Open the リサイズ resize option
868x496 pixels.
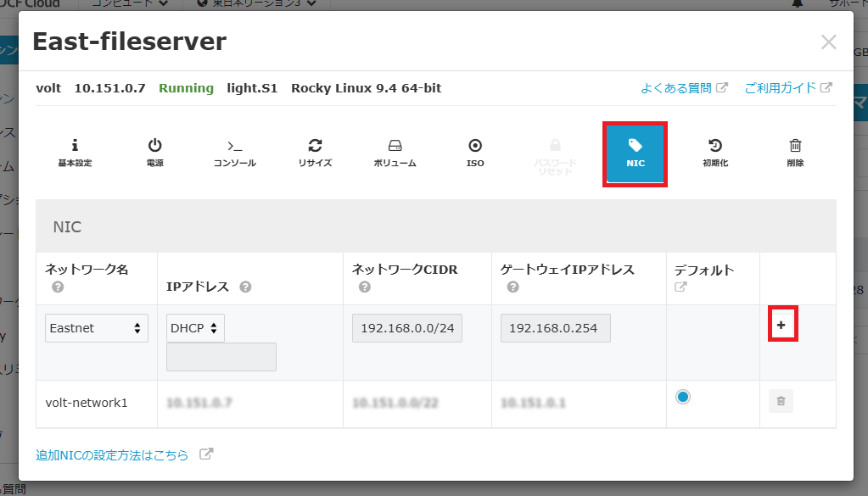pos(315,153)
